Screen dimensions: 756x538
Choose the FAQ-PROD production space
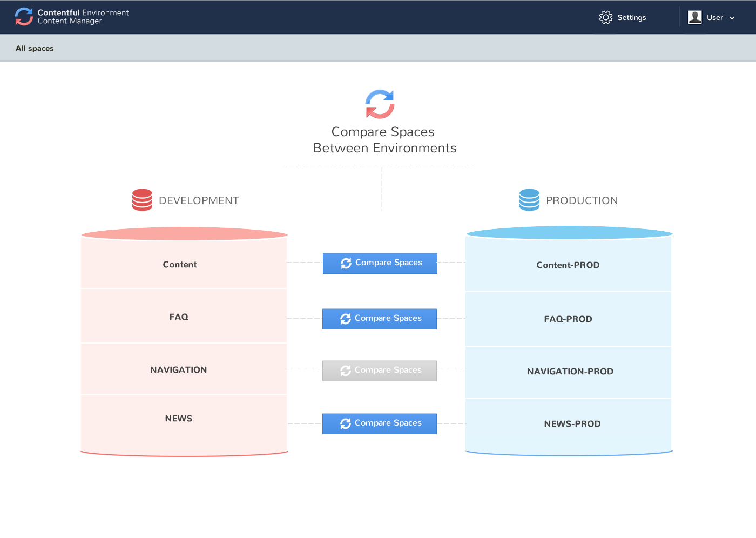tap(568, 319)
